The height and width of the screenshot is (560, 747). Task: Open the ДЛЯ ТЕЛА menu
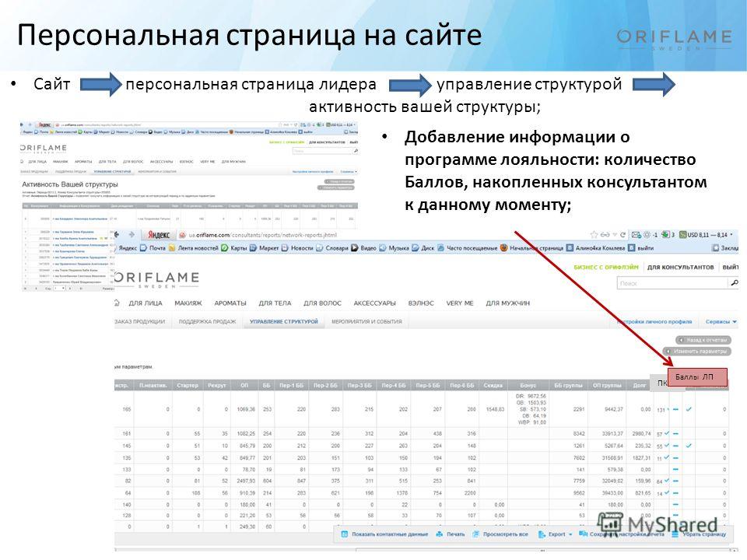click(x=275, y=303)
